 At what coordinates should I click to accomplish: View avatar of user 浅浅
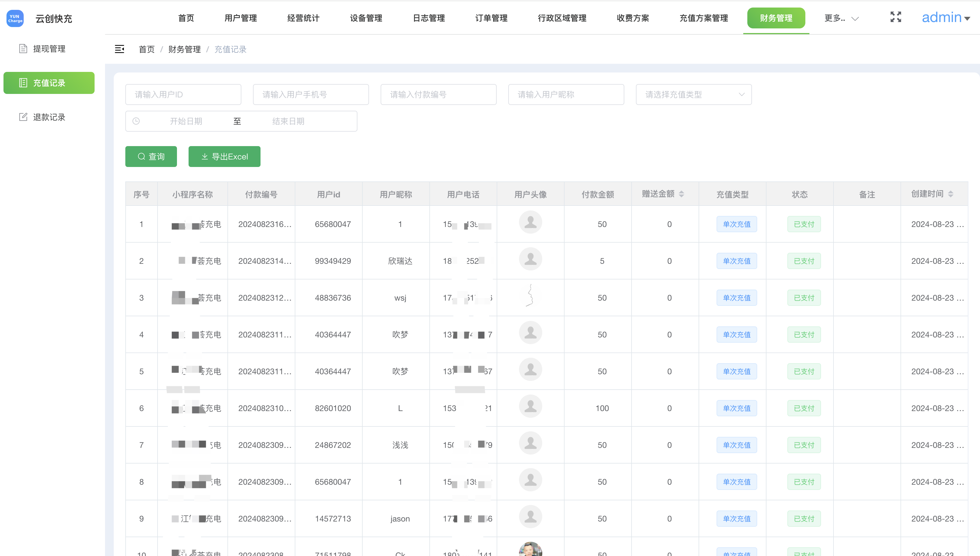530,443
